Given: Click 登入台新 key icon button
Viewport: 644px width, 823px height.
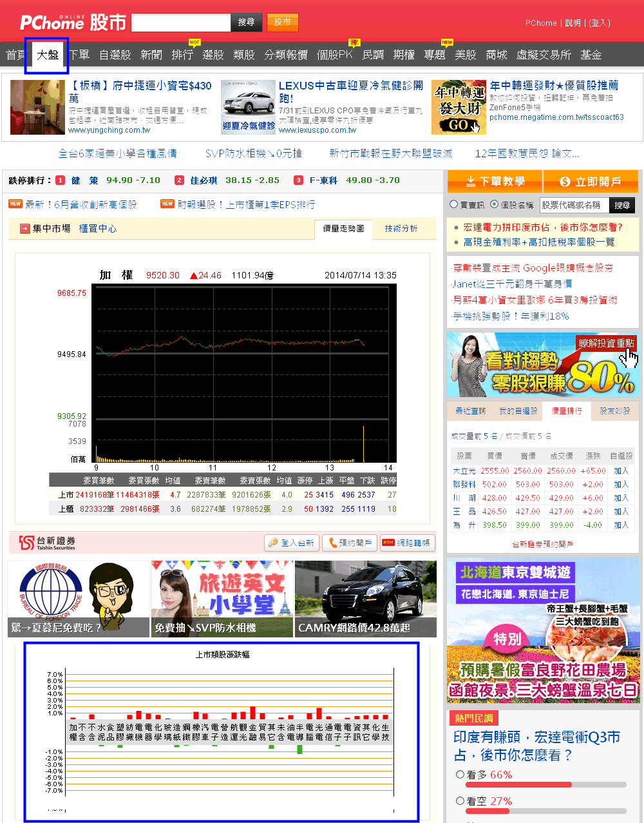Looking at the screenshot, I should [x=292, y=543].
